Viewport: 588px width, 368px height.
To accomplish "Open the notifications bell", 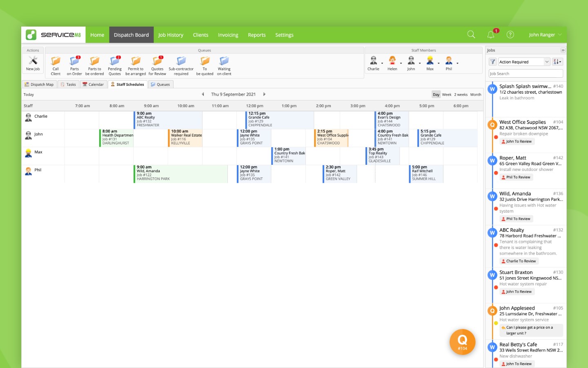I will point(491,35).
